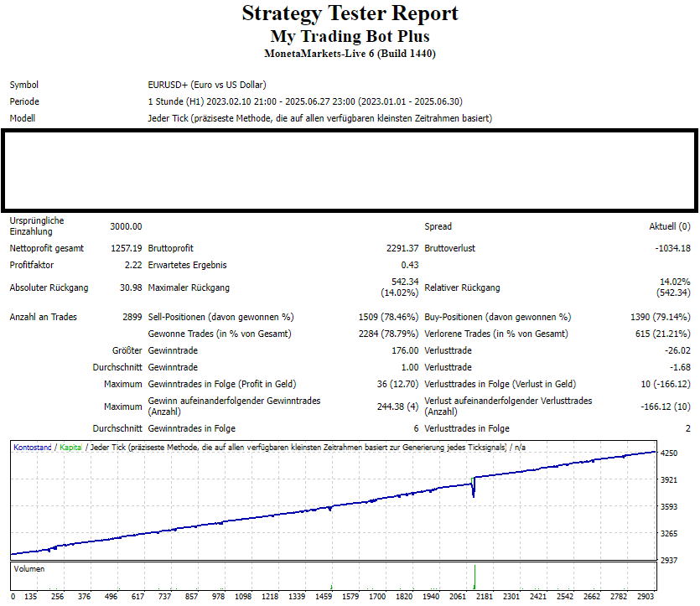Click the Aktuell (0) spread value
The image size is (700, 606).
(670, 226)
